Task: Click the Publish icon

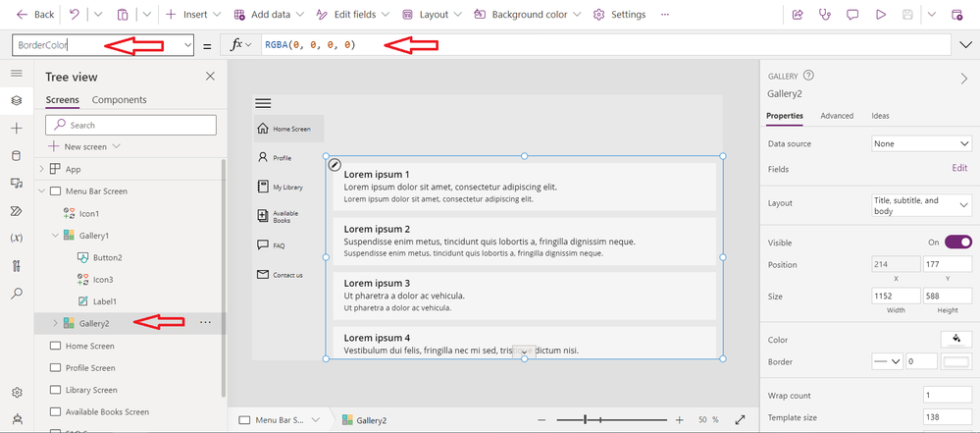Action: coord(956,15)
